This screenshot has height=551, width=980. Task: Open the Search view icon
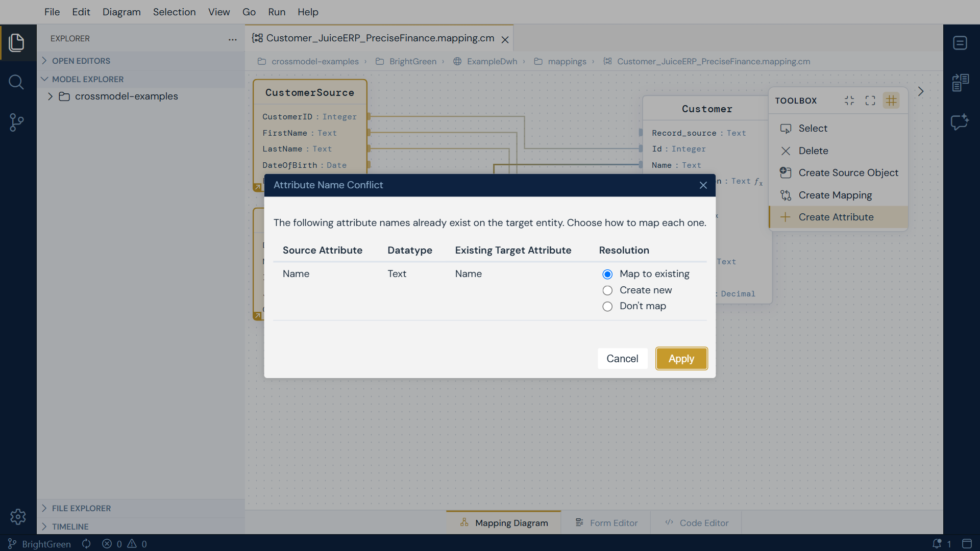tap(16, 82)
